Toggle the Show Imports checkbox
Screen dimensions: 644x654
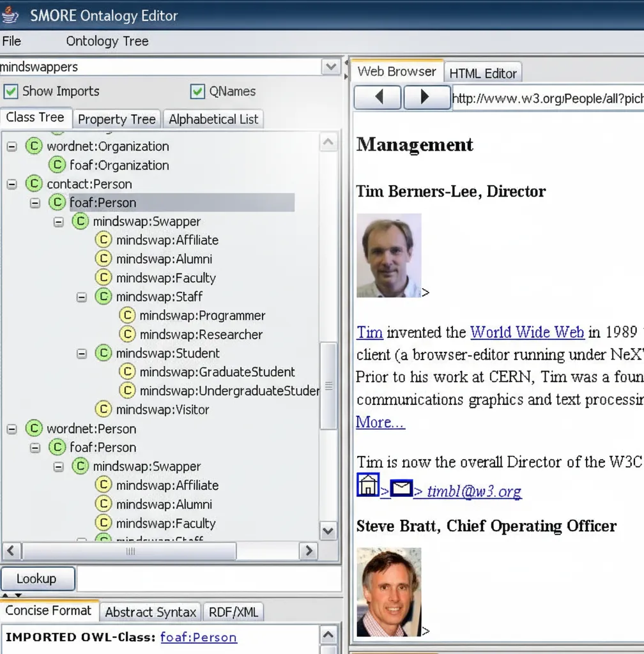(11, 91)
